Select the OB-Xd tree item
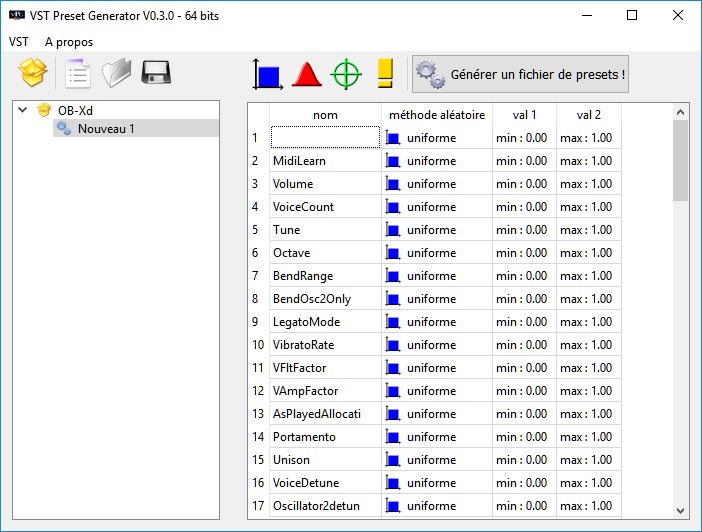The width and height of the screenshot is (702, 532). click(75, 110)
